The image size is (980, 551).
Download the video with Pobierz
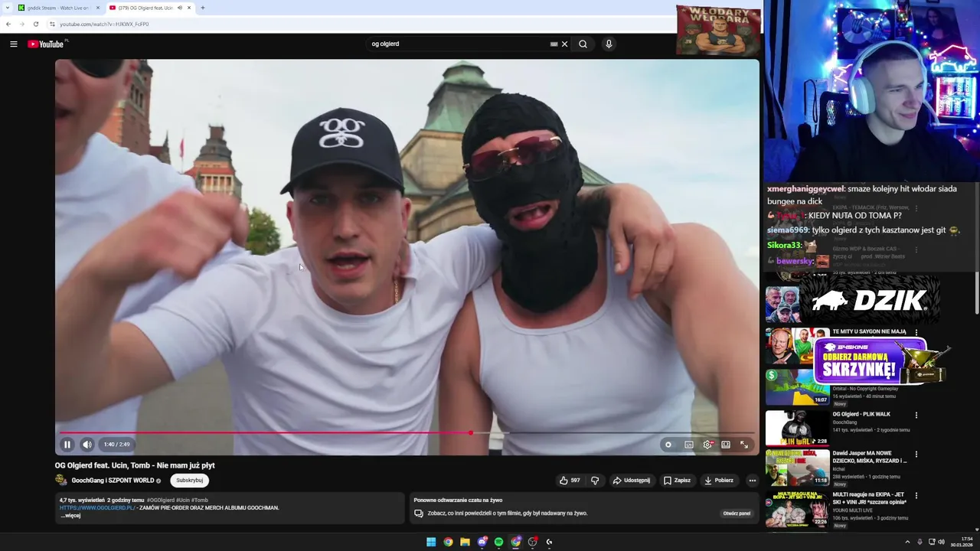coord(719,481)
